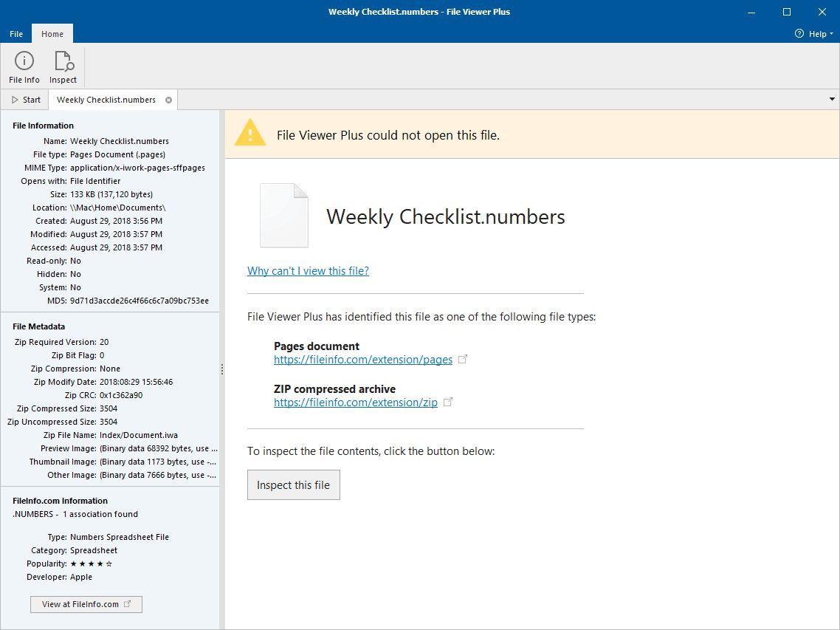Click the 'Opens with' value File Identifier

point(95,181)
